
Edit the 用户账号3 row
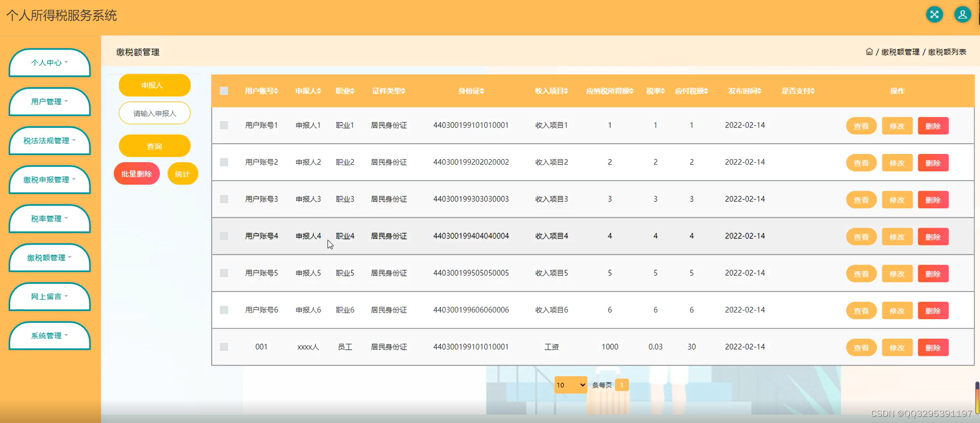click(897, 200)
